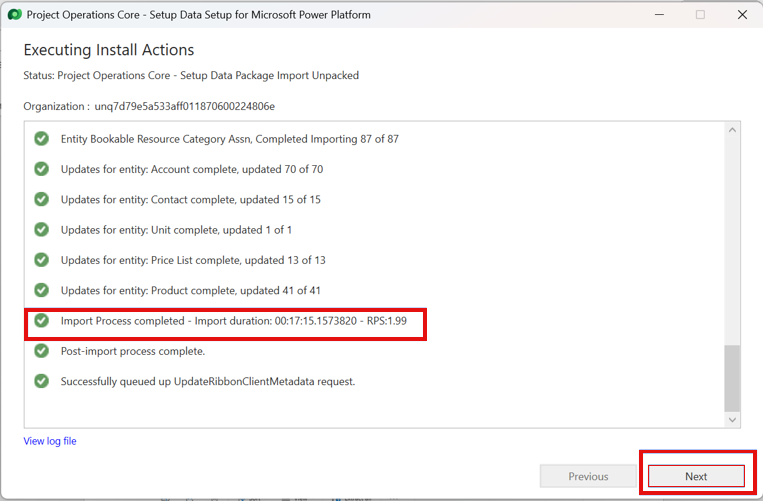Click the 'Executing Install Actions' heading
The height and width of the screenshot is (501, 763).
coord(109,50)
